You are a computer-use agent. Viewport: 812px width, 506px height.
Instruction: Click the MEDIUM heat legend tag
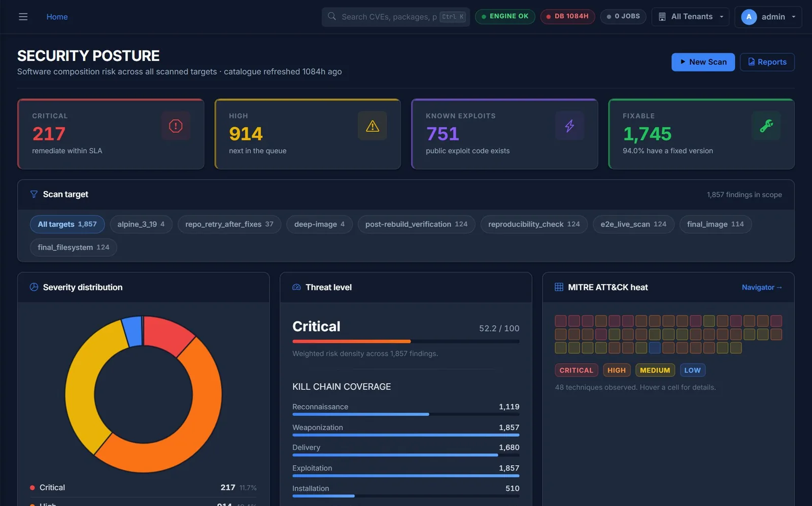655,370
